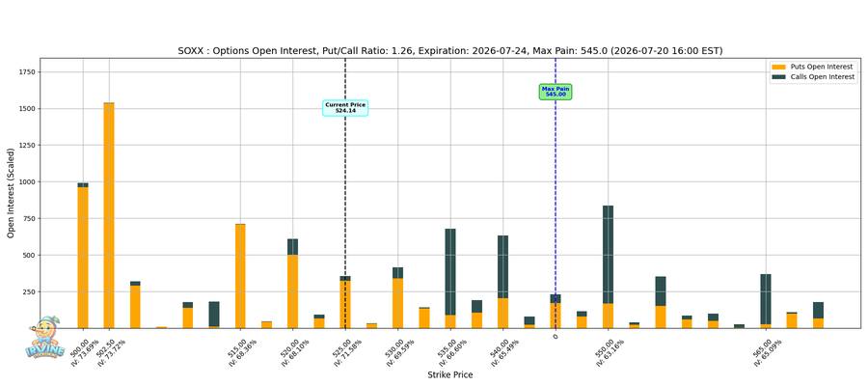Click the x-axis label '565.00 IV: 63.09%'
Screen dimensions: 868x386
click(767, 352)
